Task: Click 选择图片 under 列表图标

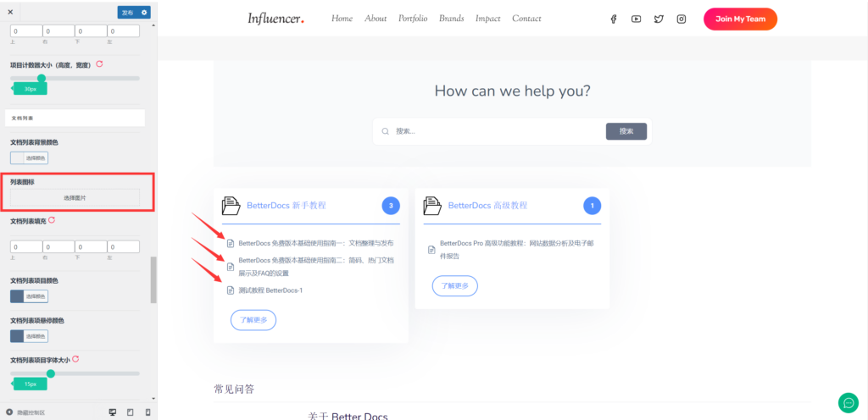Action: tap(75, 198)
